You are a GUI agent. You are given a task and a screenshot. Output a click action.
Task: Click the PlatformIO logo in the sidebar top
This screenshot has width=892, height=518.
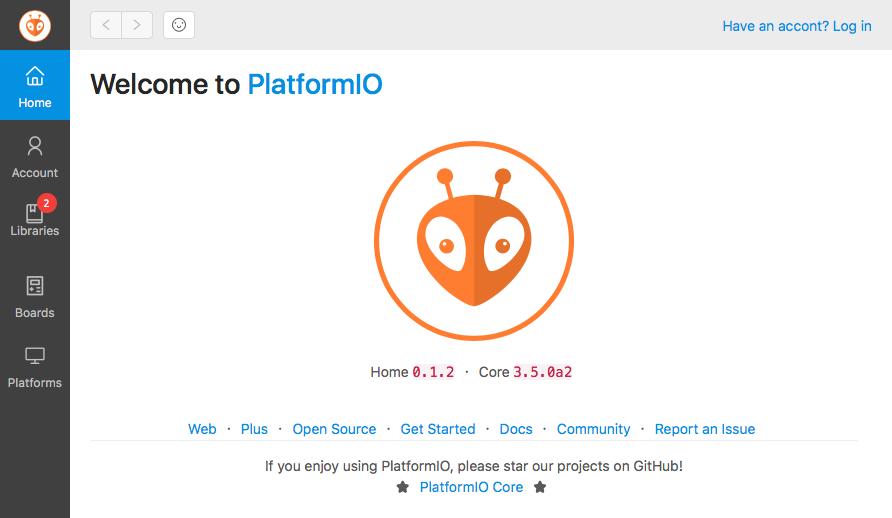(x=35, y=26)
